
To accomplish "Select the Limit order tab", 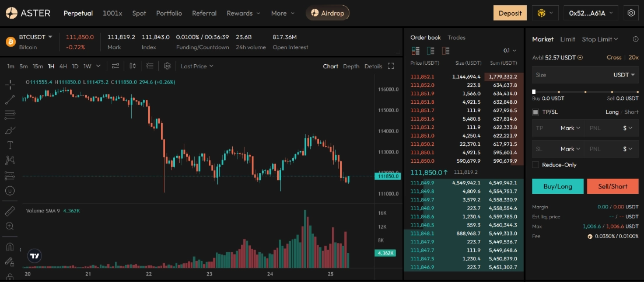I will coord(567,39).
